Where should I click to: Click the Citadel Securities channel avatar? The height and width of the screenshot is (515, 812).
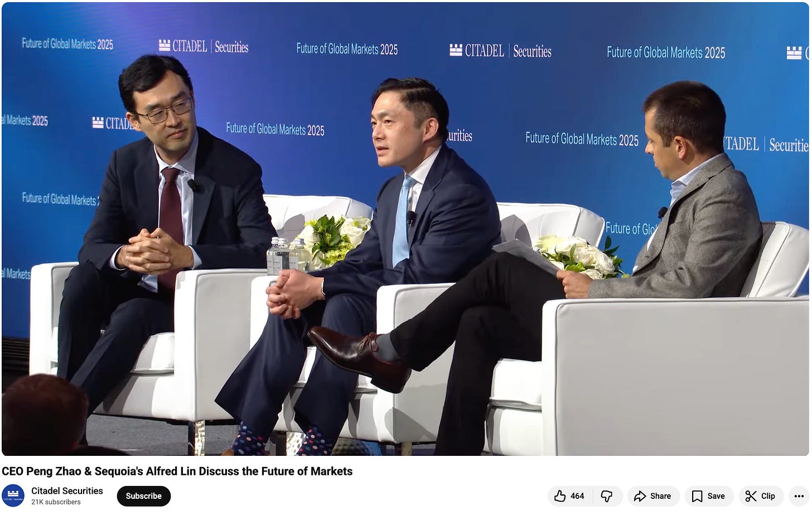coord(13,495)
